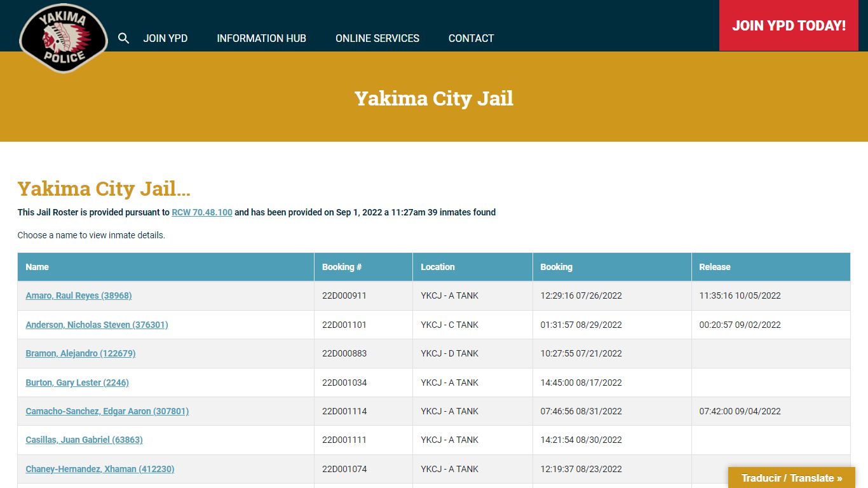Screen dimensions: 868x488
Task: Open the CONTACT menu item
Action: point(471,38)
